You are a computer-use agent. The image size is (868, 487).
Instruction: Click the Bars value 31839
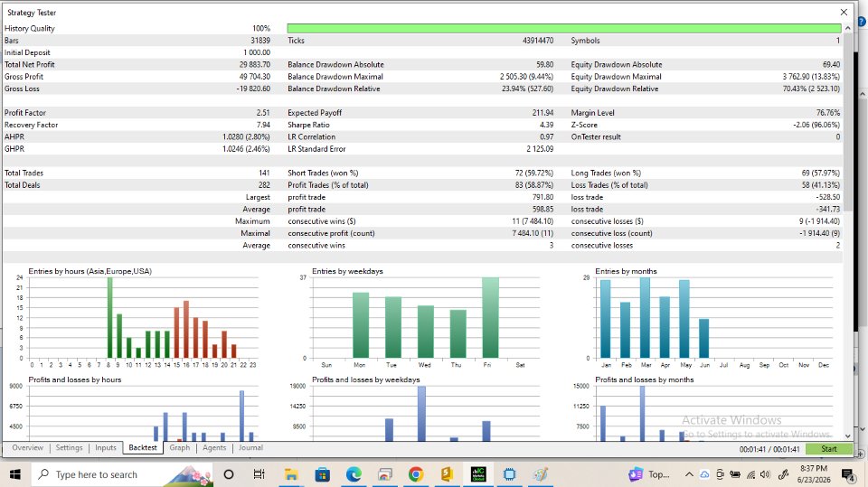point(260,41)
